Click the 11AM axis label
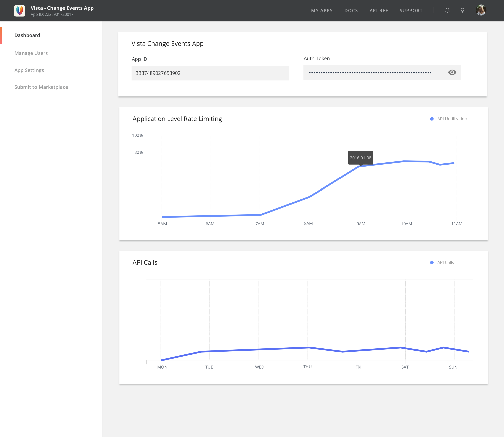504x437 pixels. point(457,224)
